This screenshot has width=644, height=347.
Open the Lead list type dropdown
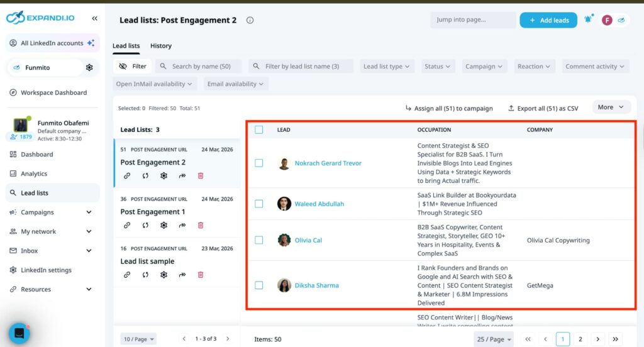pos(387,66)
